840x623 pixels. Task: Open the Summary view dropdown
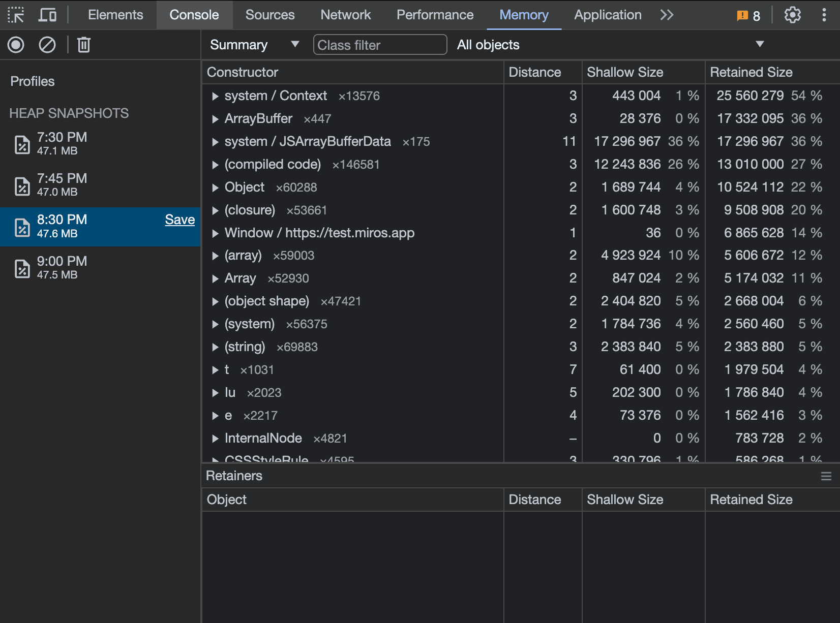(254, 45)
